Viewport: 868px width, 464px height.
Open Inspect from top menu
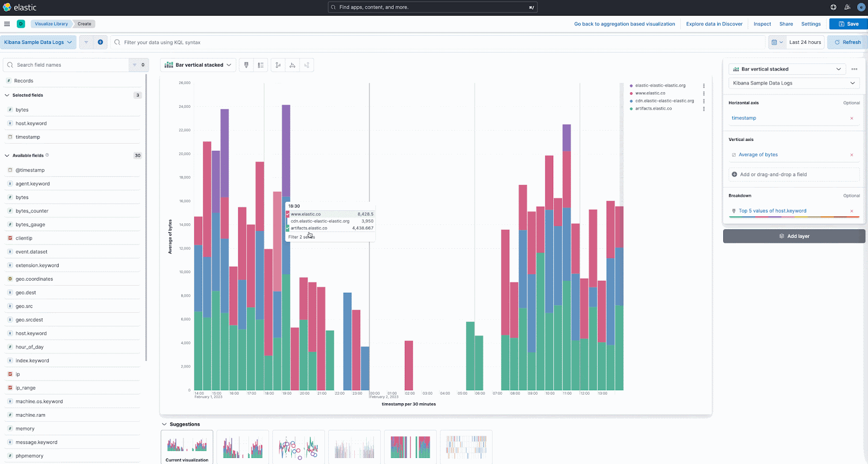point(762,24)
